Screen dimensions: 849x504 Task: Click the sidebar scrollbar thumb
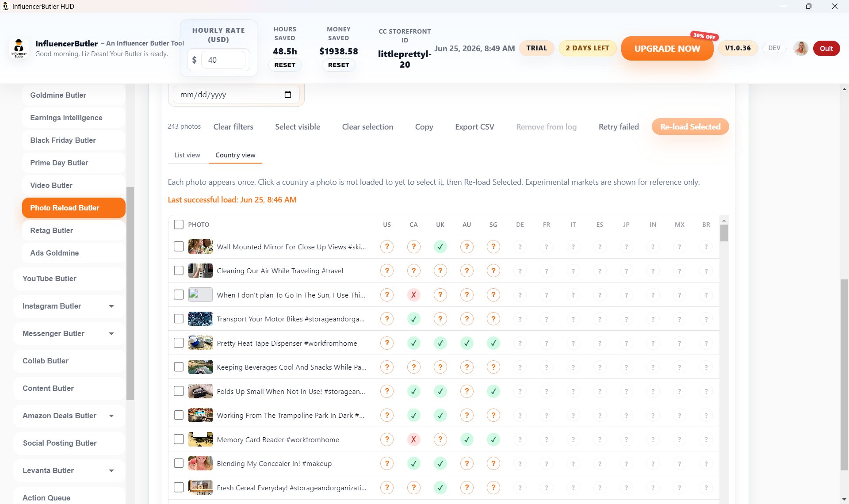point(130,293)
